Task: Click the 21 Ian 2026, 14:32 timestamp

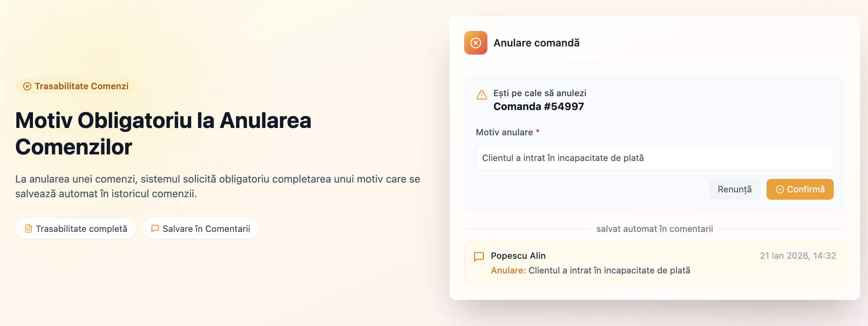Action: click(x=798, y=256)
